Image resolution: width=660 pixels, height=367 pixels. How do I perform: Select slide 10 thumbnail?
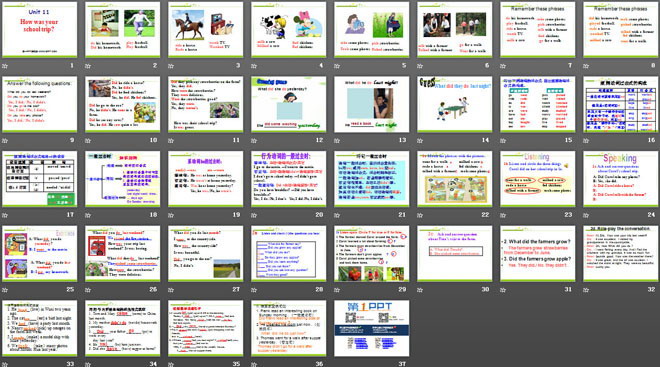(122, 104)
